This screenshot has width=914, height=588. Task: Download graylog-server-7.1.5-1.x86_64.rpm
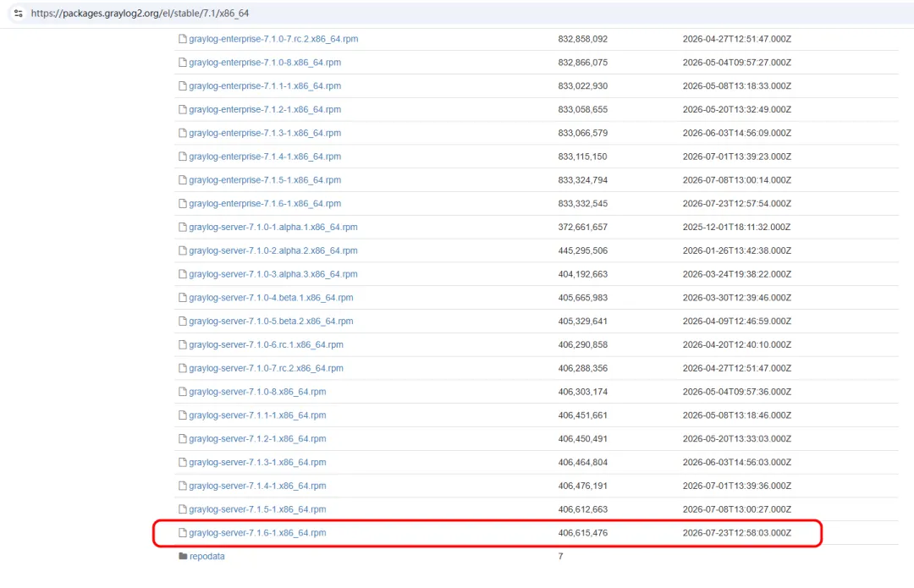257,509
